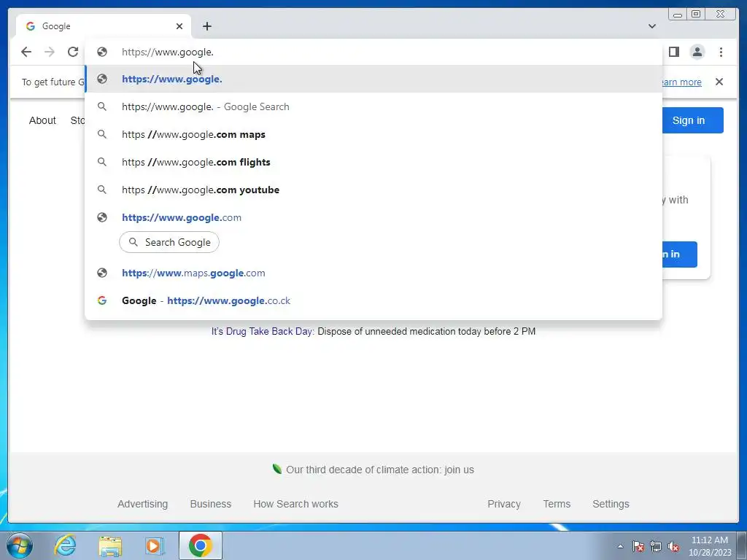Open a new tab with the plus button
This screenshot has height=560, width=747.
(206, 26)
